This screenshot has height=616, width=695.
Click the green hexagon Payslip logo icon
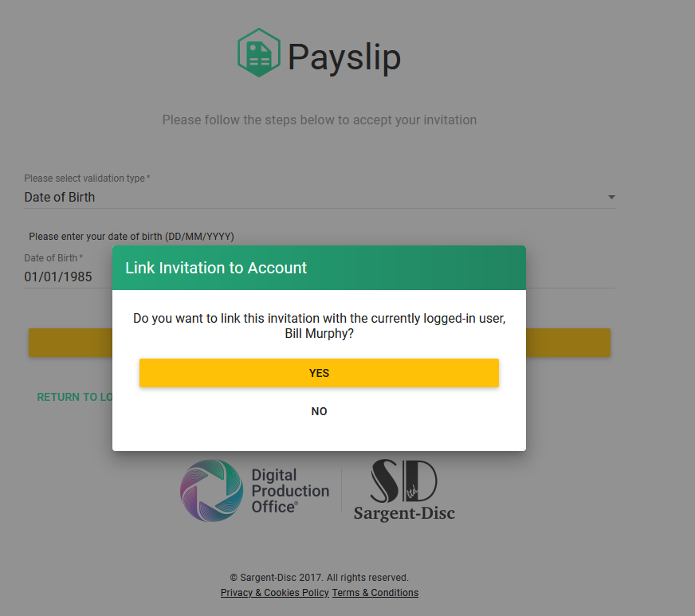(x=259, y=53)
